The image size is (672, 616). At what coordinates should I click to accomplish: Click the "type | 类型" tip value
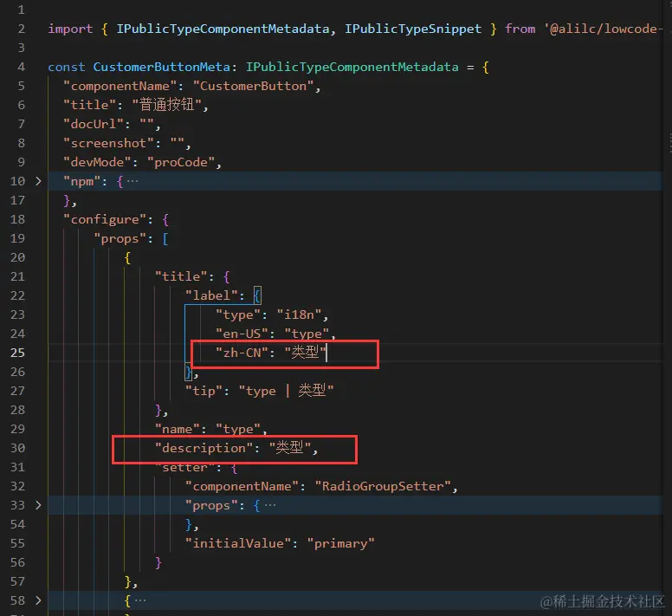286,391
